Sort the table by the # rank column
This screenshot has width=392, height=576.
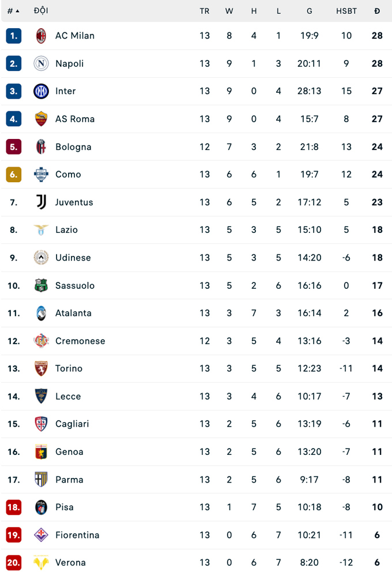click(x=13, y=11)
